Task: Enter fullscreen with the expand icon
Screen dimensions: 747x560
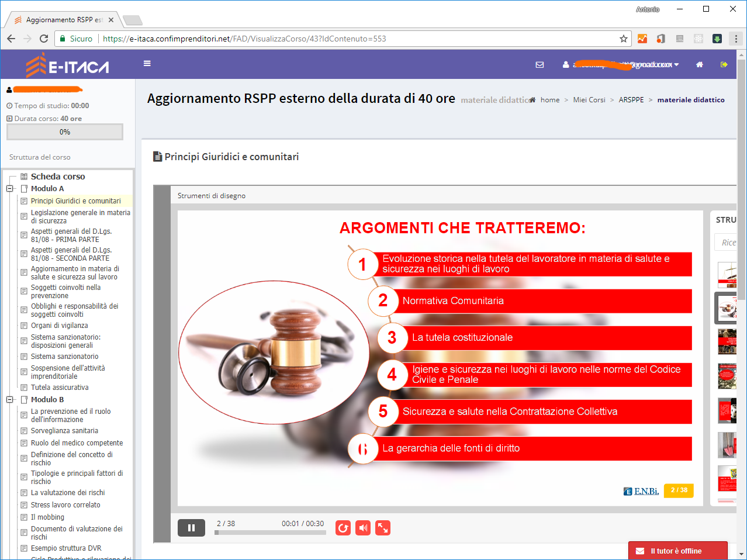Action: coord(383,528)
